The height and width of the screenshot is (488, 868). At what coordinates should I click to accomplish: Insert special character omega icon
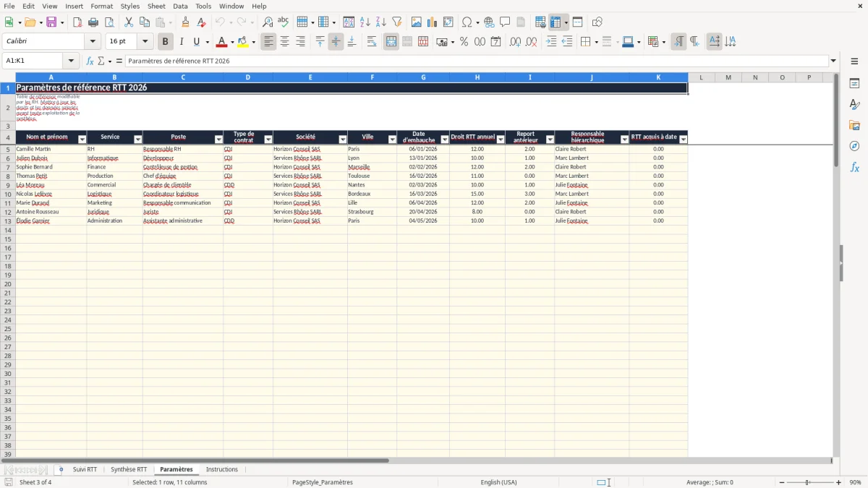tap(467, 22)
